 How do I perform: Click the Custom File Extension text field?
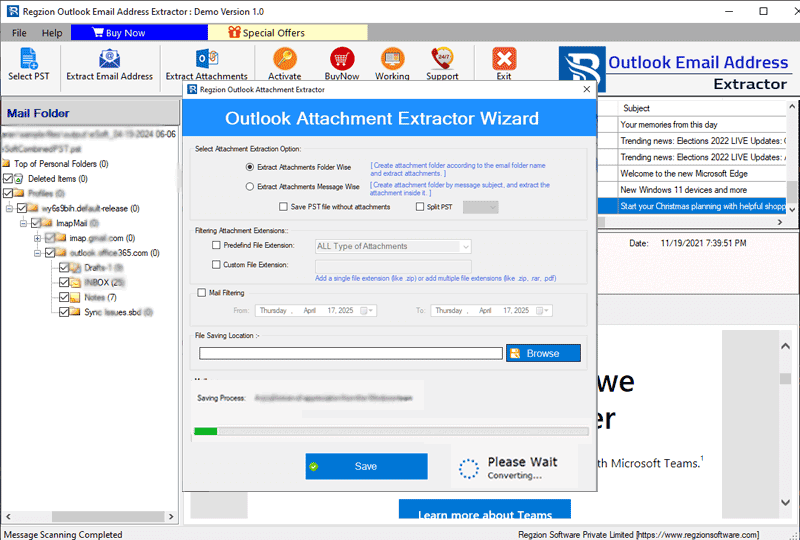(x=393, y=266)
